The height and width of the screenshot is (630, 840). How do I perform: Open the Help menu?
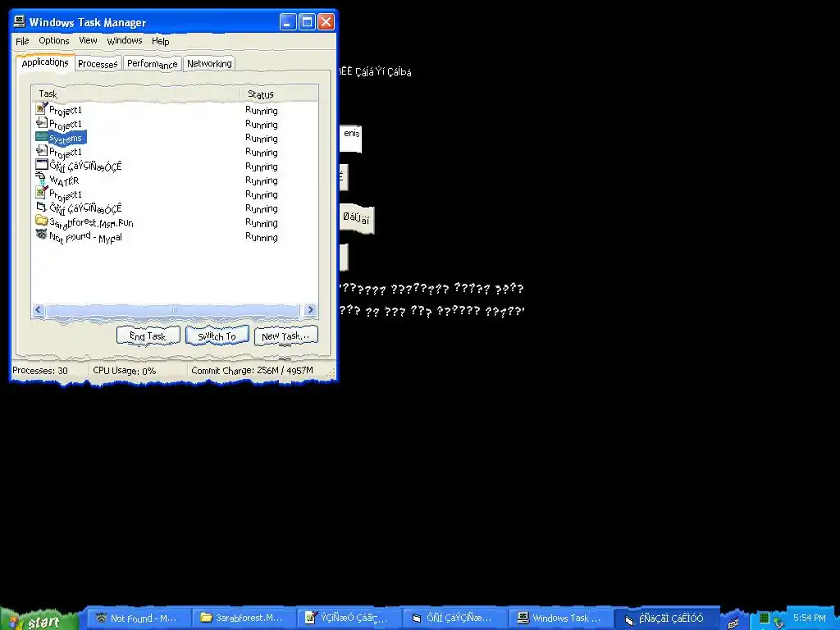160,41
